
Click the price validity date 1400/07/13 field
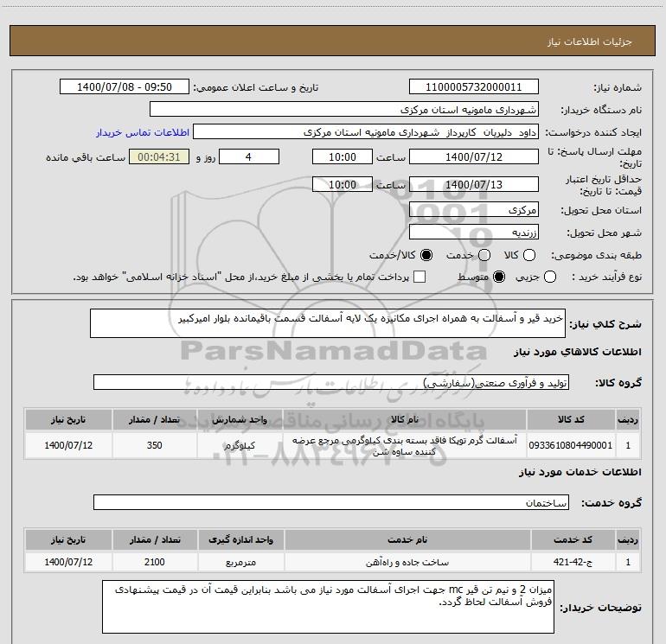[474, 185]
